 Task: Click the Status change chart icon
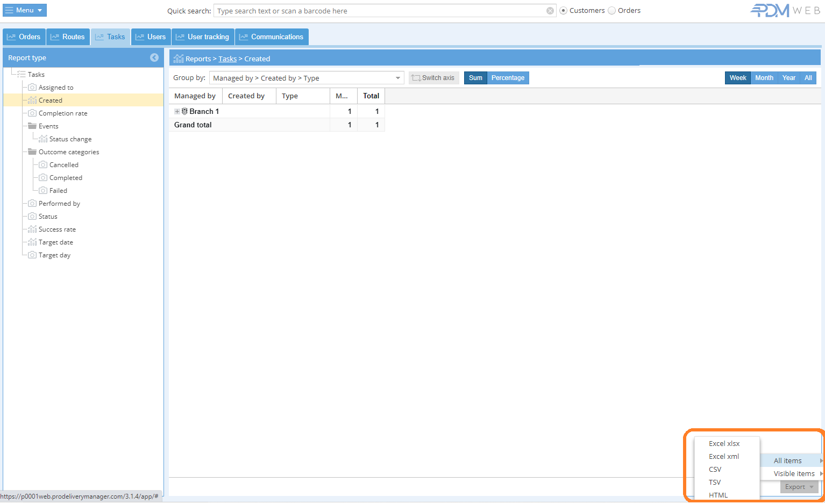(x=43, y=139)
